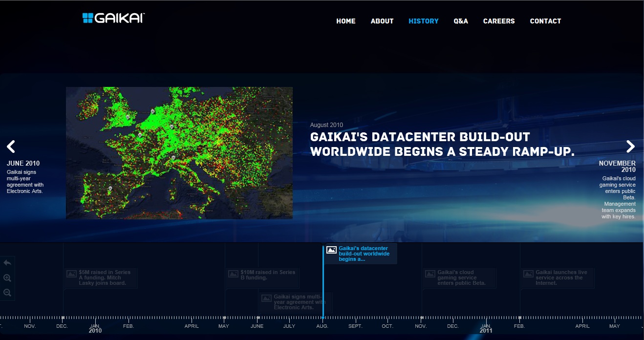
Task: Open the Q&A page
Action: coord(461,21)
